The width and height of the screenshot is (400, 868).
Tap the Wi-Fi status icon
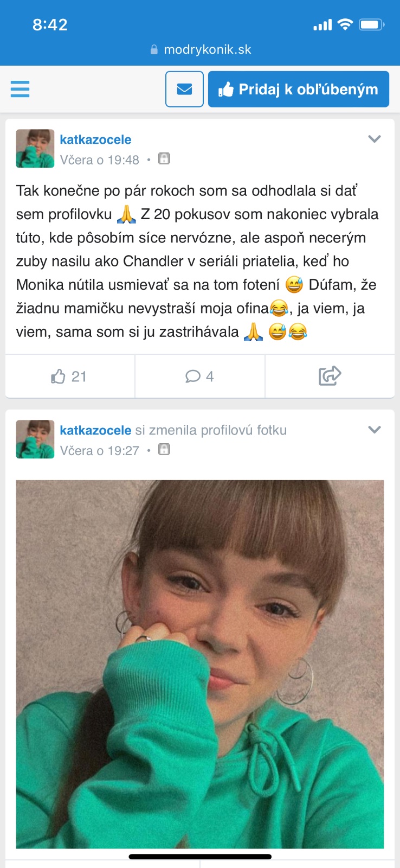point(345,24)
